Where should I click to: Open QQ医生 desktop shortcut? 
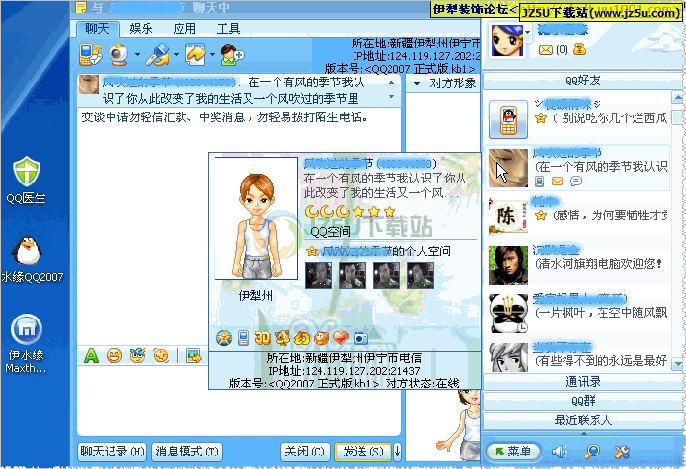coord(27,180)
